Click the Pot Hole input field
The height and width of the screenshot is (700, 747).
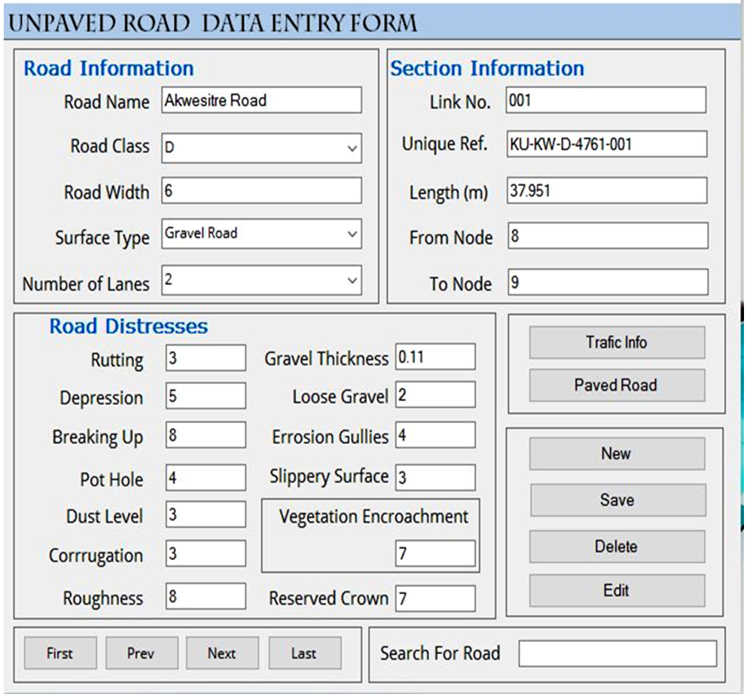point(206,478)
